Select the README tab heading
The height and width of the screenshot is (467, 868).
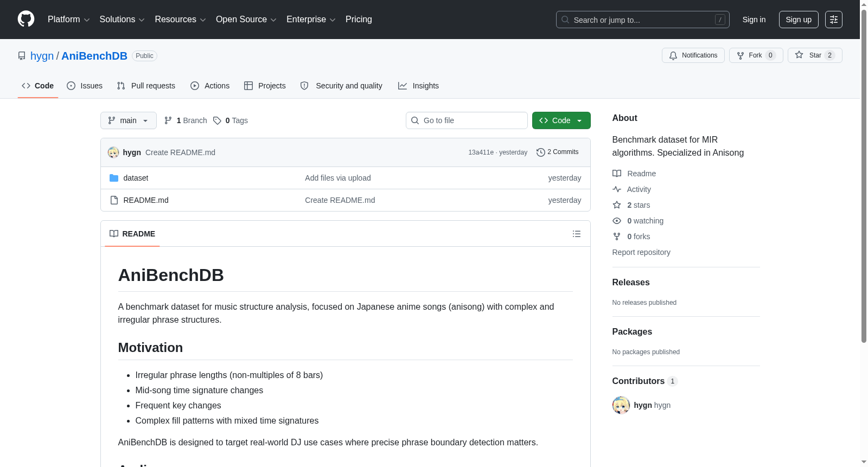pyautogui.click(x=132, y=234)
